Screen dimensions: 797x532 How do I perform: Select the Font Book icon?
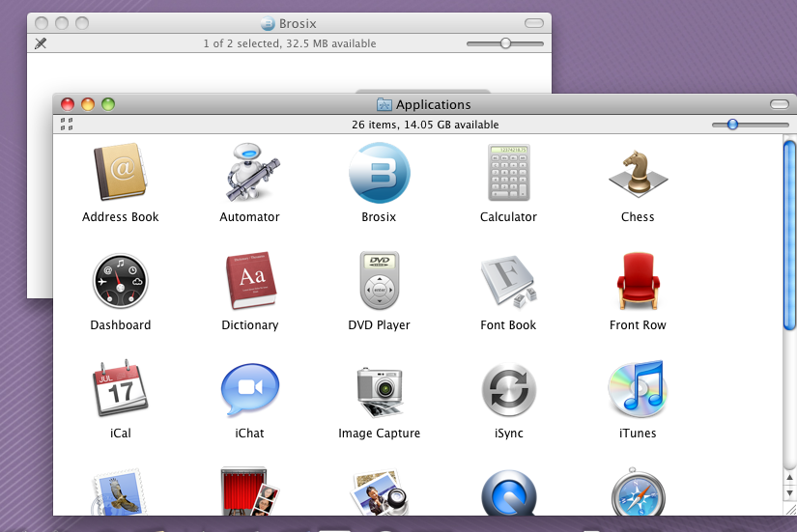(509, 281)
